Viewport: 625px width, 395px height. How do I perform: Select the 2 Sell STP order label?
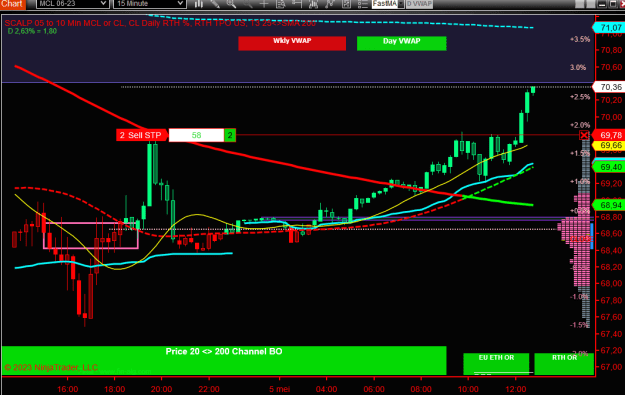click(x=142, y=135)
